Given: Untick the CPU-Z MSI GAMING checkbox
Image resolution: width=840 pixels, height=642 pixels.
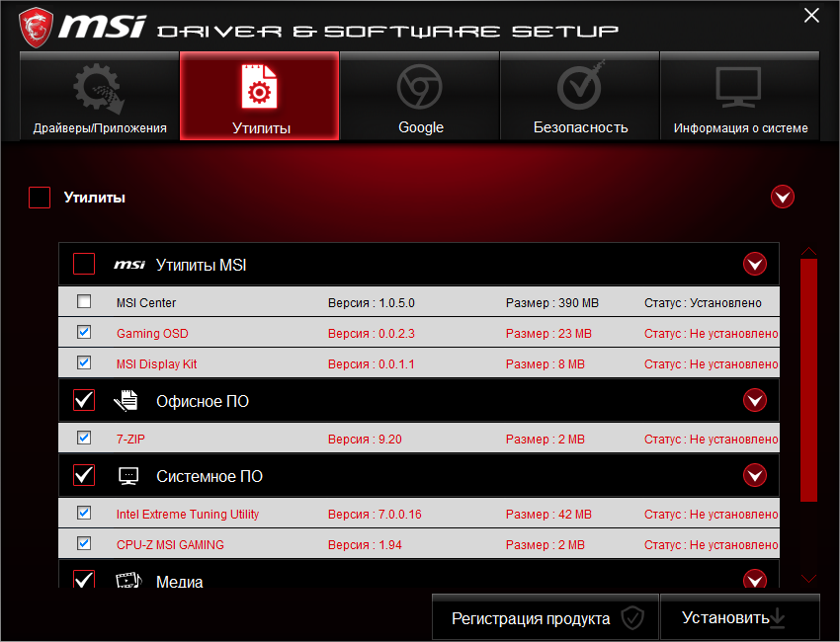Looking at the screenshot, I should point(84,543).
